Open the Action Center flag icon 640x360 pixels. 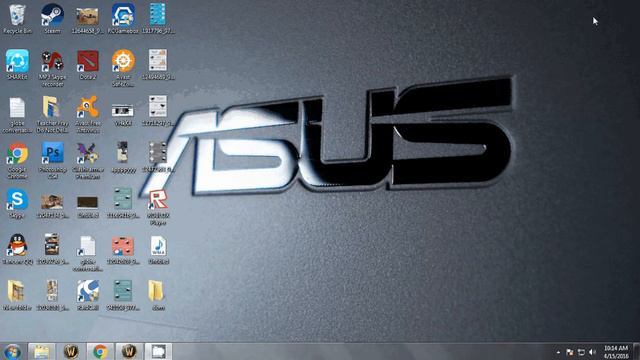coord(569,352)
